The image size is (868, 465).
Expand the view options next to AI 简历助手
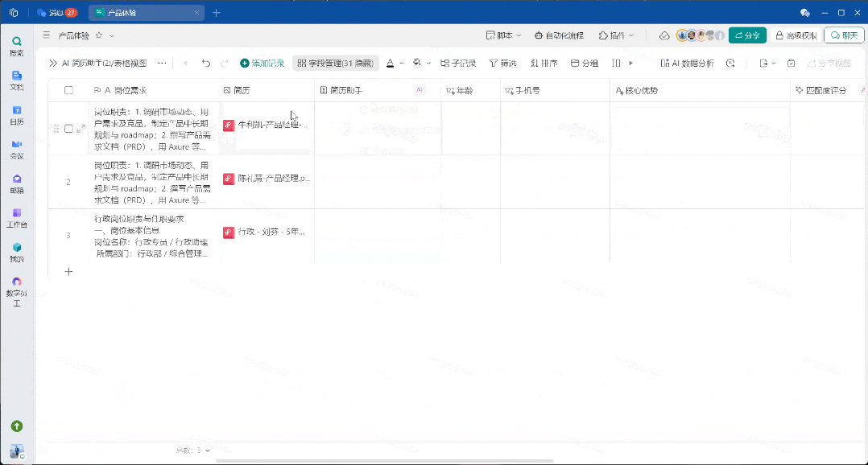pyautogui.click(x=161, y=62)
